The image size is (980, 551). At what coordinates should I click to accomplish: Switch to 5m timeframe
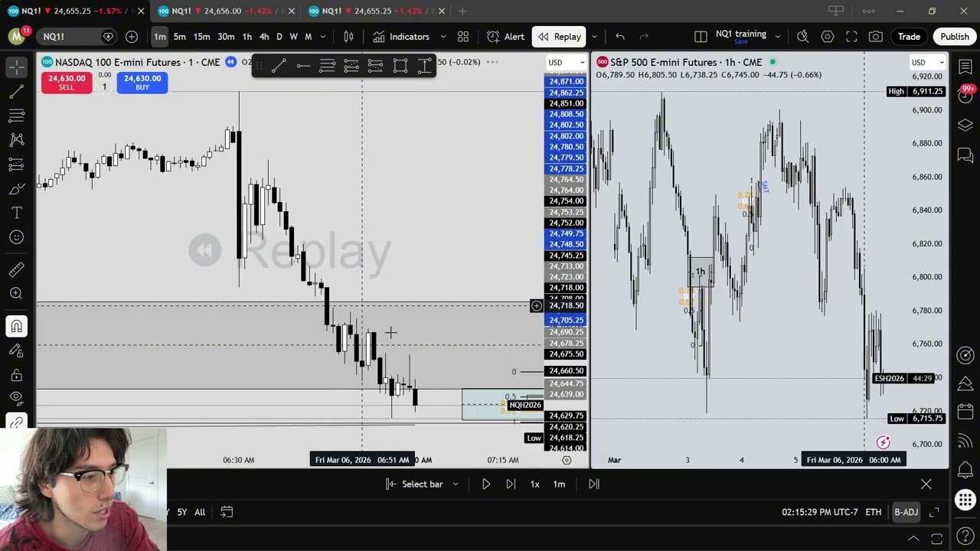tap(179, 37)
